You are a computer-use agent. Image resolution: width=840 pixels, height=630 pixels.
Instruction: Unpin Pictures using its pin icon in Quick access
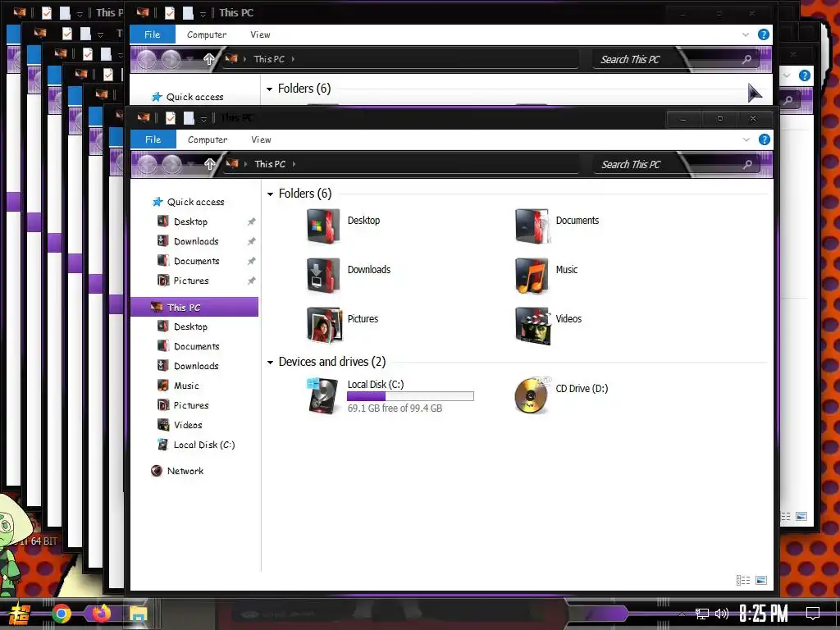[x=251, y=281]
